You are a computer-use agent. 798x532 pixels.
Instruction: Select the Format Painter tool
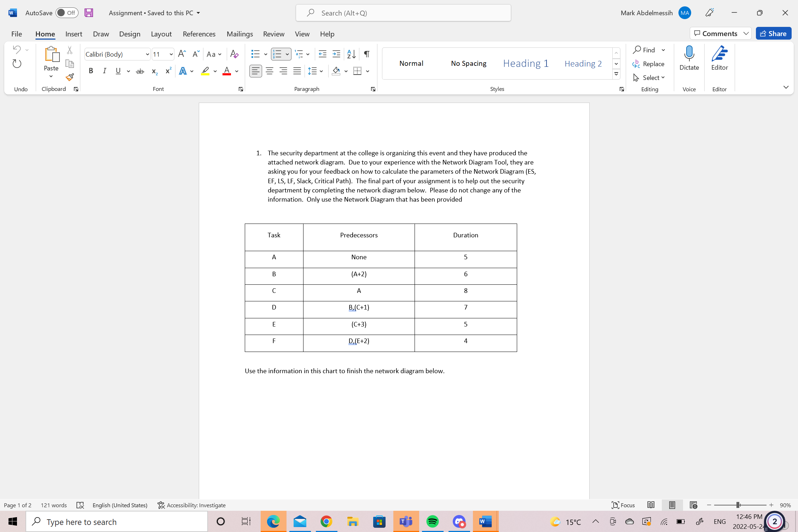(x=69, y=77)
